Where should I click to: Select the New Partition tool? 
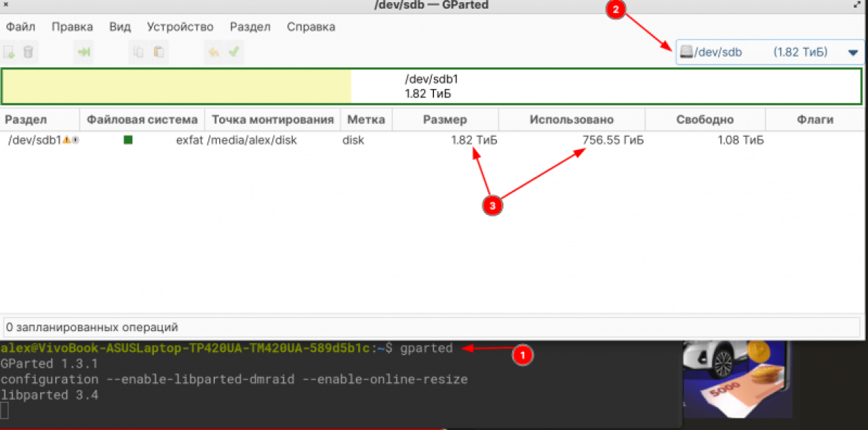pyautogui.click(x=10, y=52)
